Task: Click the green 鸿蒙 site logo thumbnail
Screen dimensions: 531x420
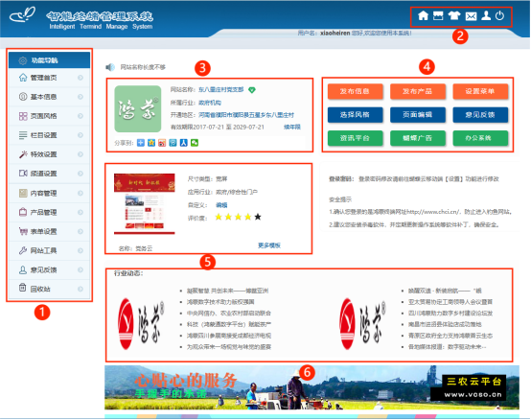Action: (x=138, y=108)
